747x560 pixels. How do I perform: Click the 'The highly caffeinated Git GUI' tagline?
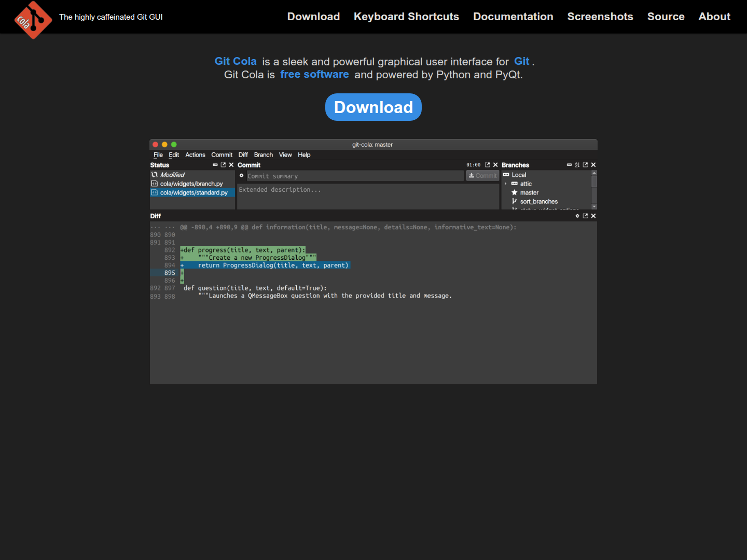111,17
